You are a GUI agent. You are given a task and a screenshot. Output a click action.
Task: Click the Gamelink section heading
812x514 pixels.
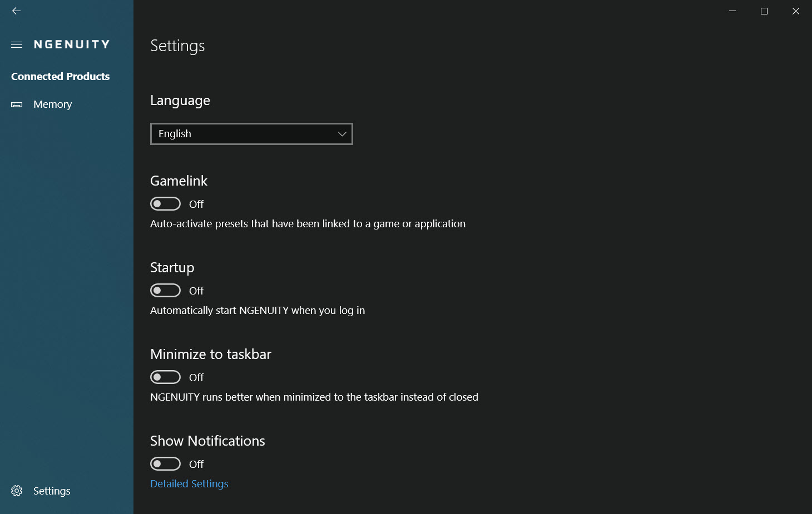179,181
